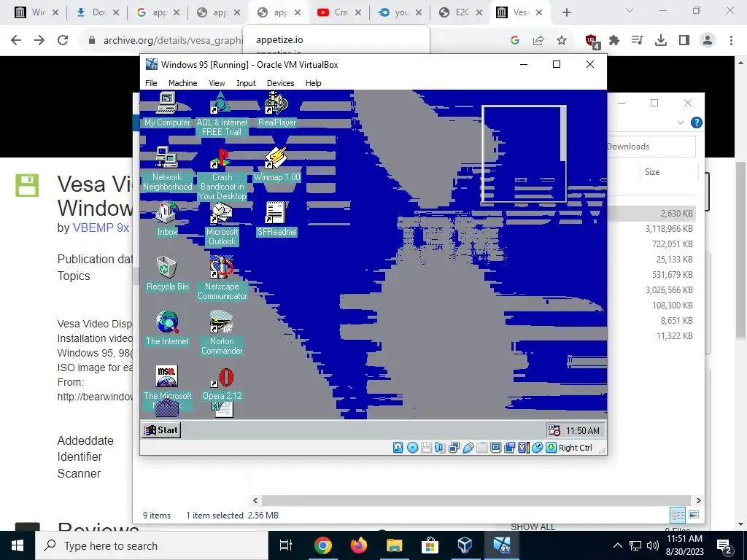
Task: Expand the Chrome tab search chevron
Action: click(x=630, y=10)
